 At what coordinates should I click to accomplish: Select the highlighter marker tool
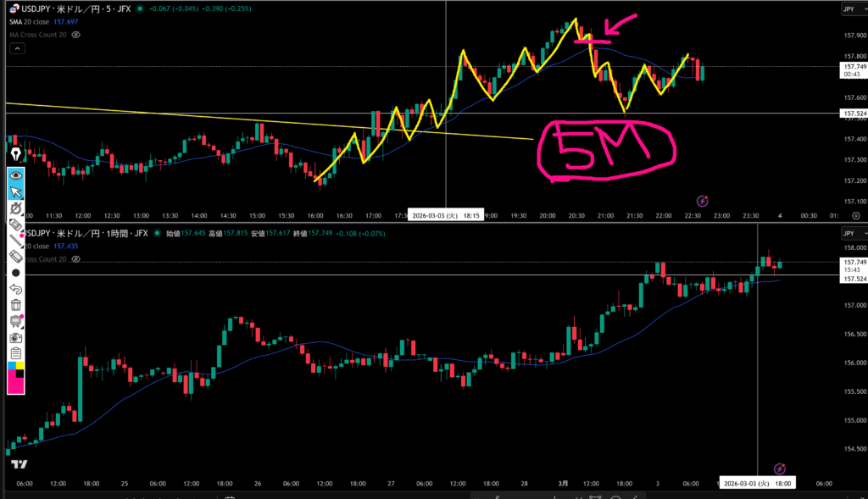click(15, 224)
